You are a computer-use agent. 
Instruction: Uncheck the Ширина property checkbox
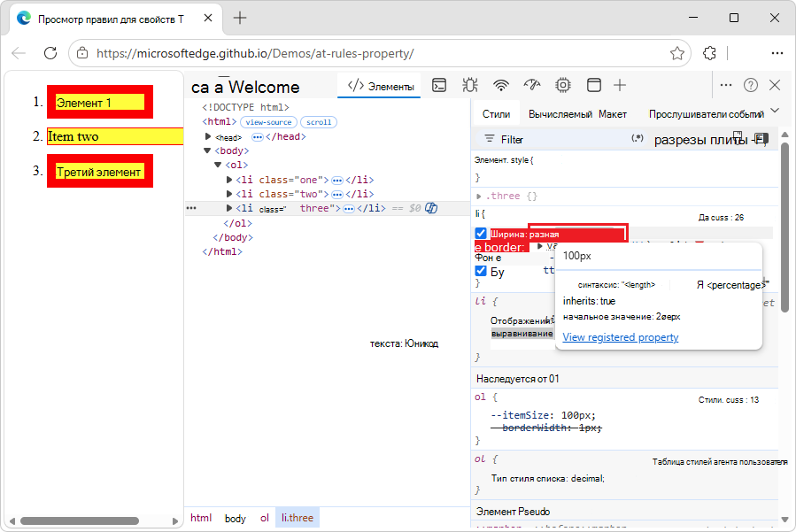click(x=481, y=234)
